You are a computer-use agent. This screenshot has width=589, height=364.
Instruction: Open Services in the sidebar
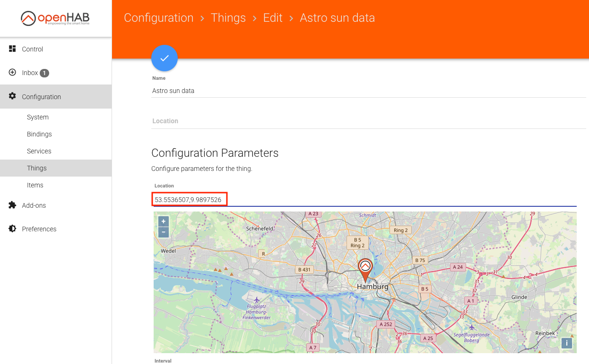coord(39,151)
